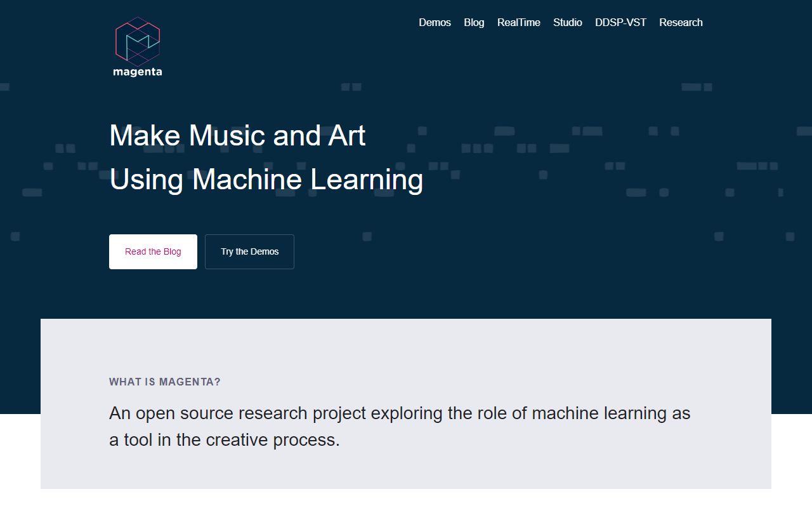Open the Demos navigation link
The image size is (812, 508).
tap(435, 22)
